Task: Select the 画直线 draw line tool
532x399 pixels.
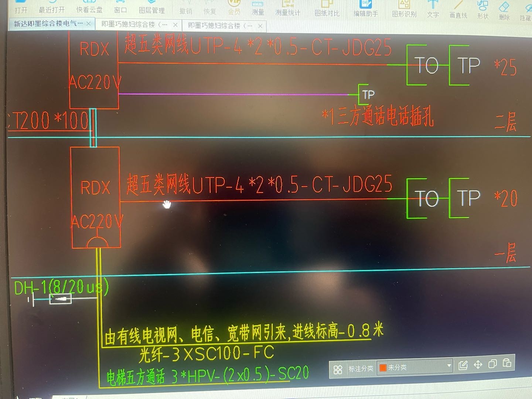Action: point(458,10)
